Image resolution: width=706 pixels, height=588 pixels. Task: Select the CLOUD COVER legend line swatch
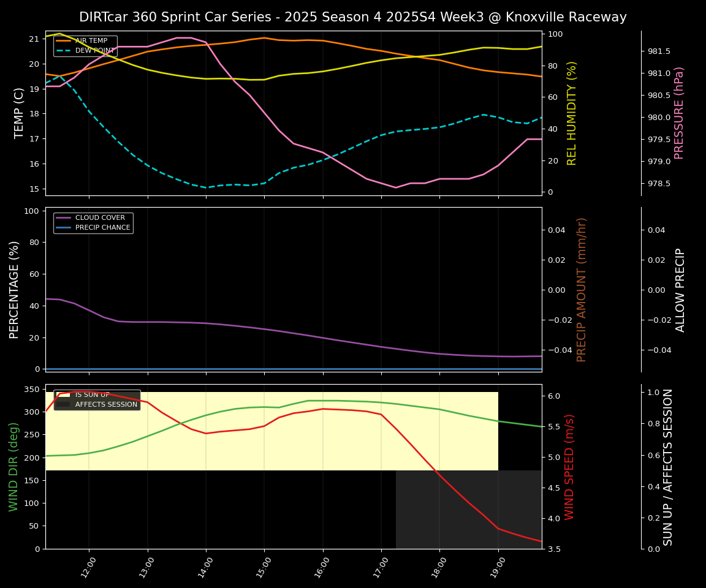[64, 218]
